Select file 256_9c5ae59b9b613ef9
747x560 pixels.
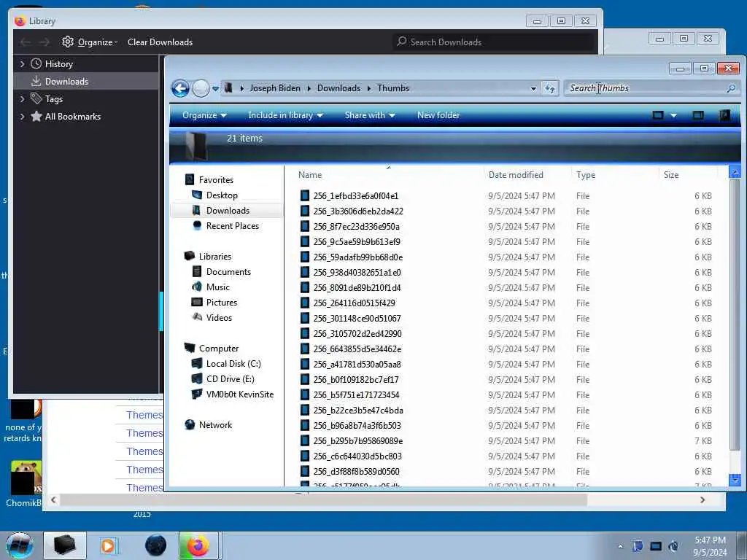[356, 241]
